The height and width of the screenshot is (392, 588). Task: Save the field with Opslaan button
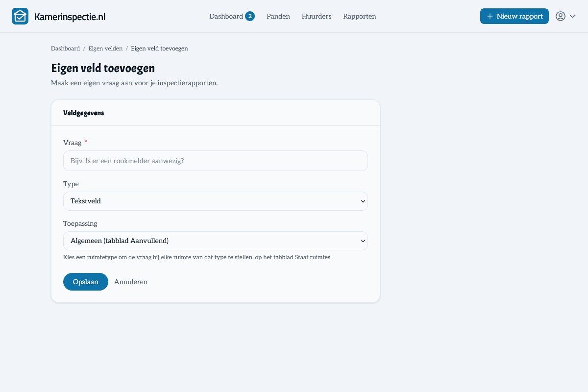point(86,282)
